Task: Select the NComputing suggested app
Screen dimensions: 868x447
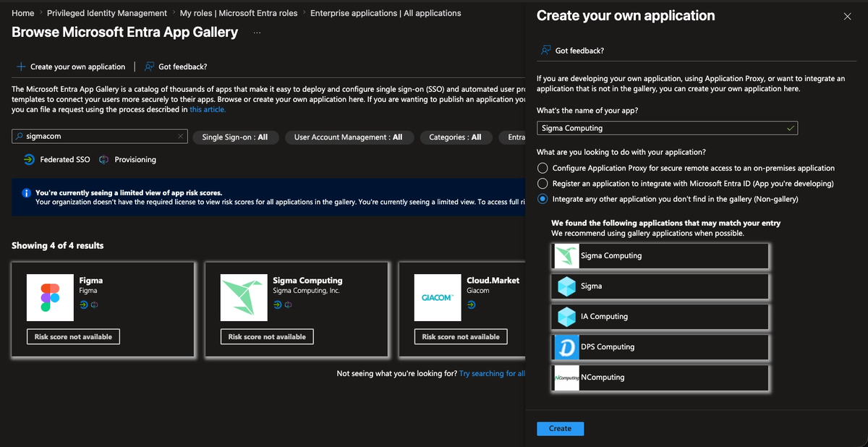Action: pos(660,378)
